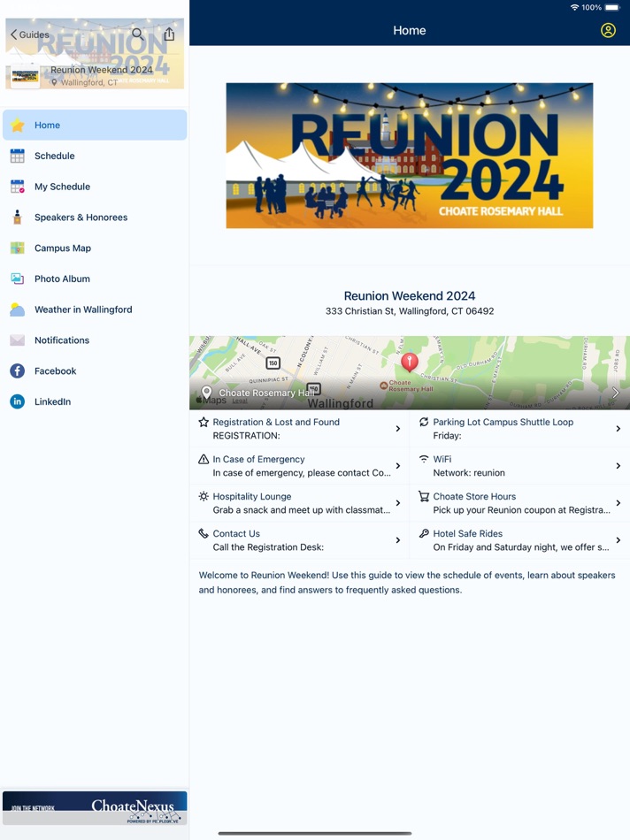This screenshot has width=630, height=840.
Task: Tap the Hotel Safe Rides key icon
Action: tap(424, 533)
